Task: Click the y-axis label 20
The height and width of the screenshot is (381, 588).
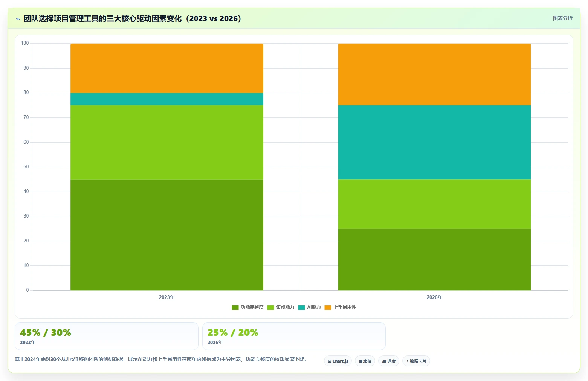Action: pyautogui.click(x=26, y=241)
